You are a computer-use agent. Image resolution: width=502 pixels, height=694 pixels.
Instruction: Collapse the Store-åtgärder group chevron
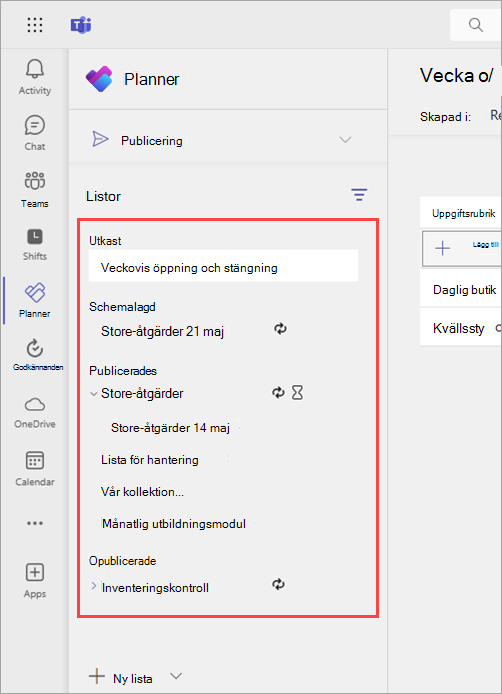click(93, 393)
